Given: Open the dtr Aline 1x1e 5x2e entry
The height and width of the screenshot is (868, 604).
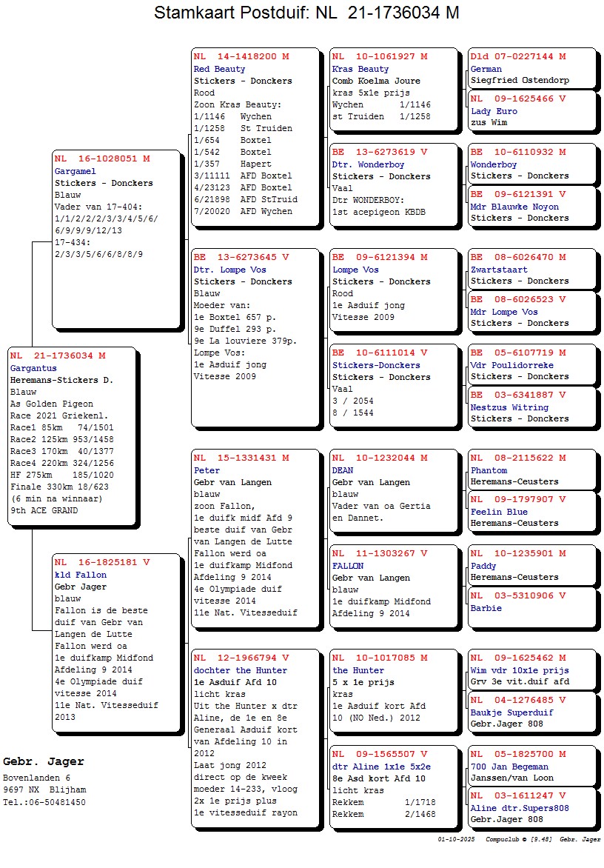Looking at the screenshot, I should [x=381, y=767].
